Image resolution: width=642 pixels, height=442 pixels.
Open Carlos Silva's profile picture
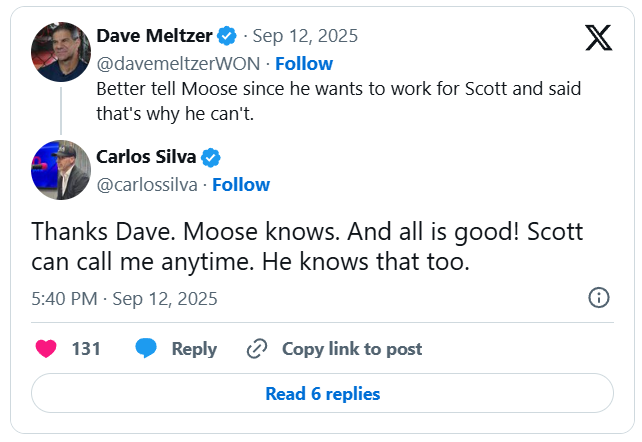(60, 170)
